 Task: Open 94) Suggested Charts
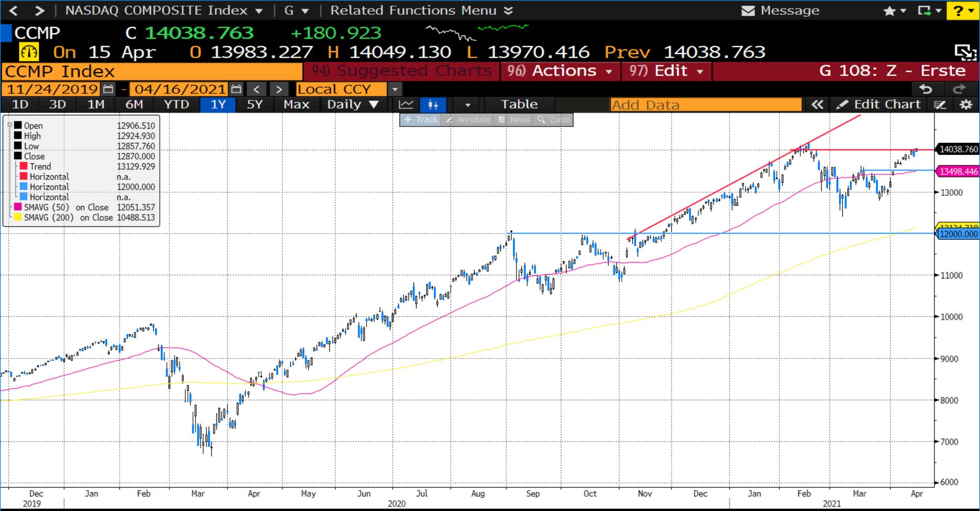402,71
